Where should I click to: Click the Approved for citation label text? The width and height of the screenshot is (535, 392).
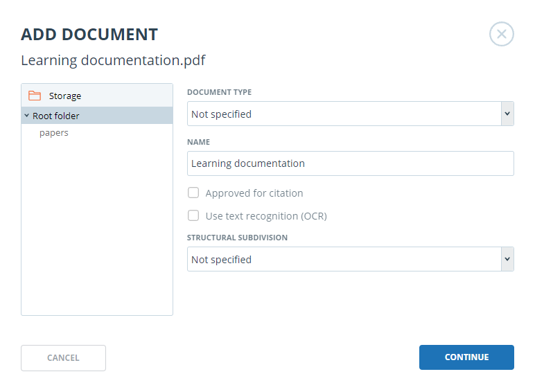(x=254, y=193)
